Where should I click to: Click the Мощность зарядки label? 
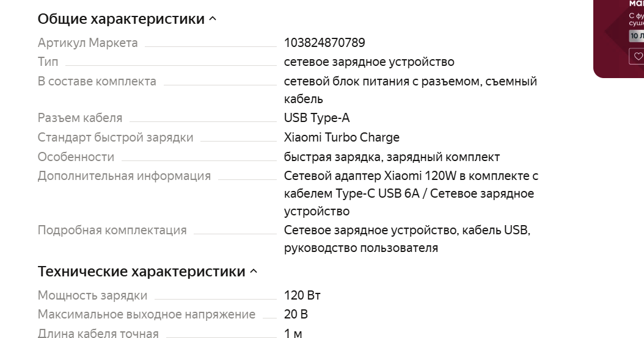pos(92,295)
